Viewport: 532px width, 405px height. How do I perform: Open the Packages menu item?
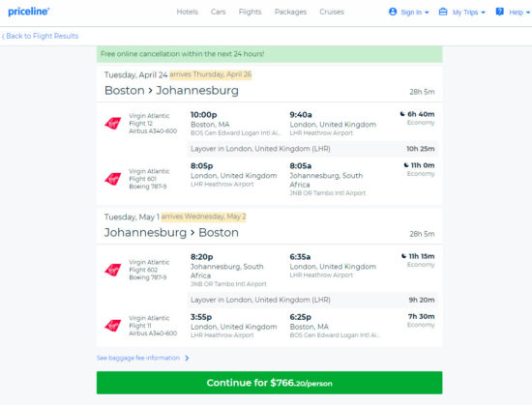pos(291,12)
